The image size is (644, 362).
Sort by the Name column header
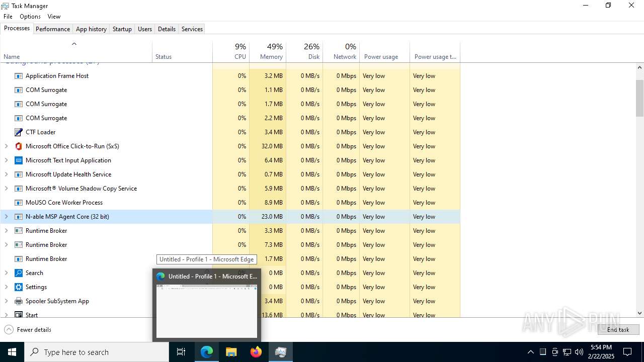coord(76,51)
